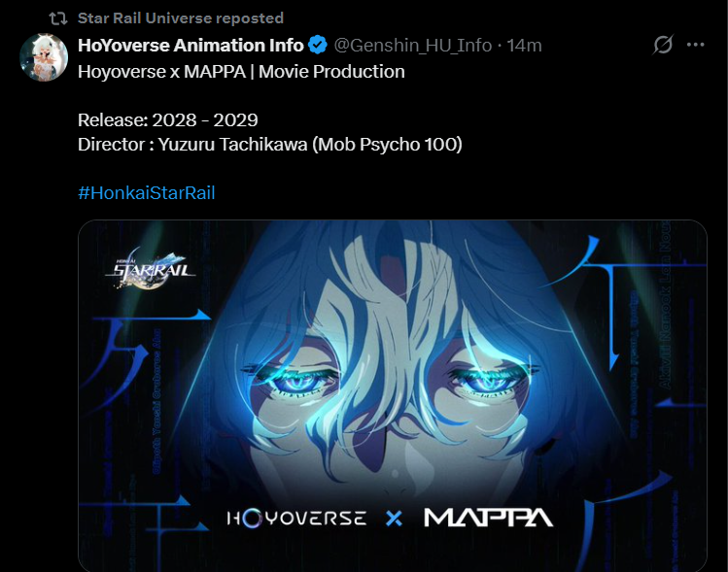Click the Grok explain-post icon

(663, 45)
